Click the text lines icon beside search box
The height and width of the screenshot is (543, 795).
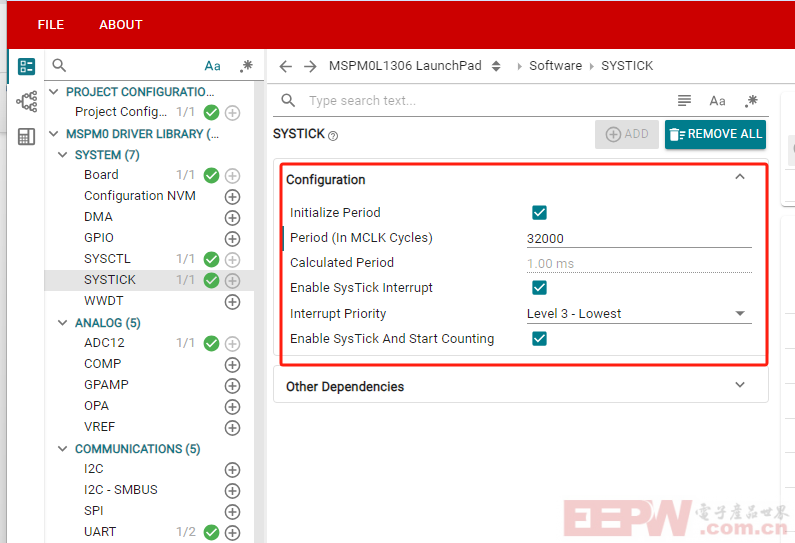(x=684, y=100)
